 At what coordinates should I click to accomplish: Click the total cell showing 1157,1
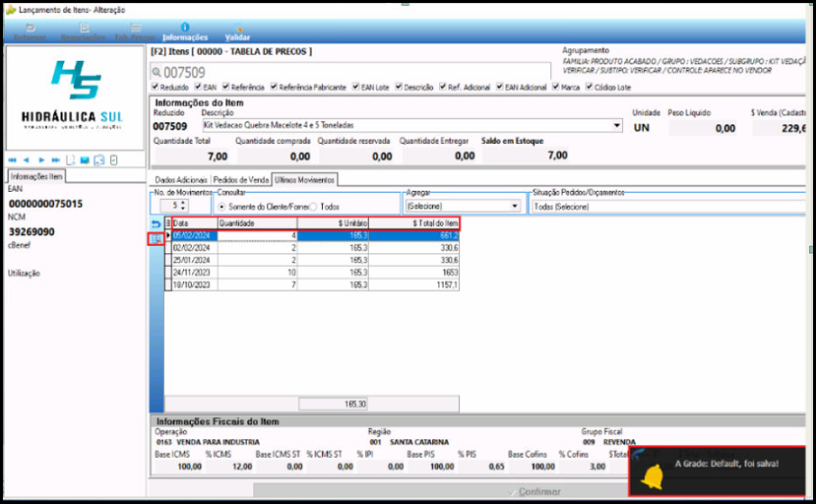(x=413, y=284)
